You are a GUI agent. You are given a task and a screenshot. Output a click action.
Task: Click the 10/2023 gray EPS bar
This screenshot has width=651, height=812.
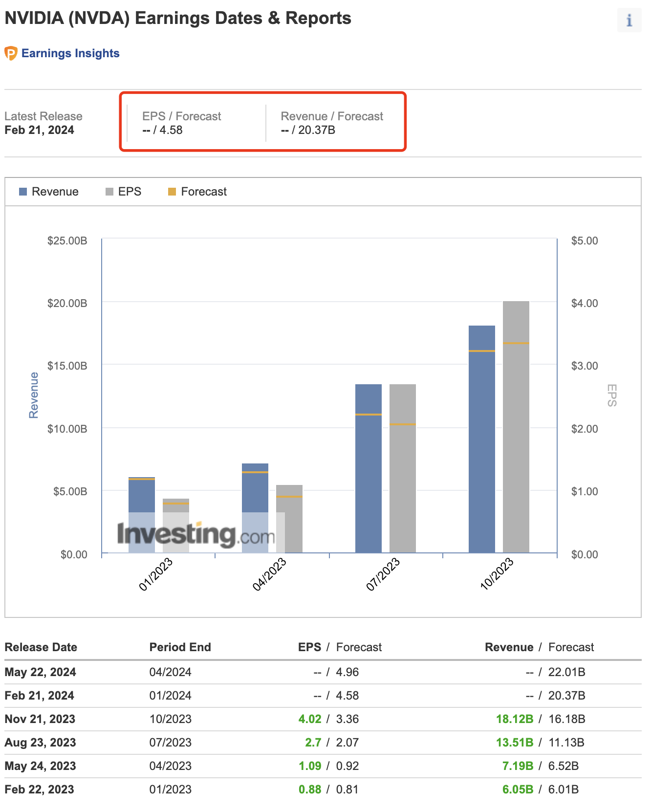pyautogui.click(x=516, y=427)
